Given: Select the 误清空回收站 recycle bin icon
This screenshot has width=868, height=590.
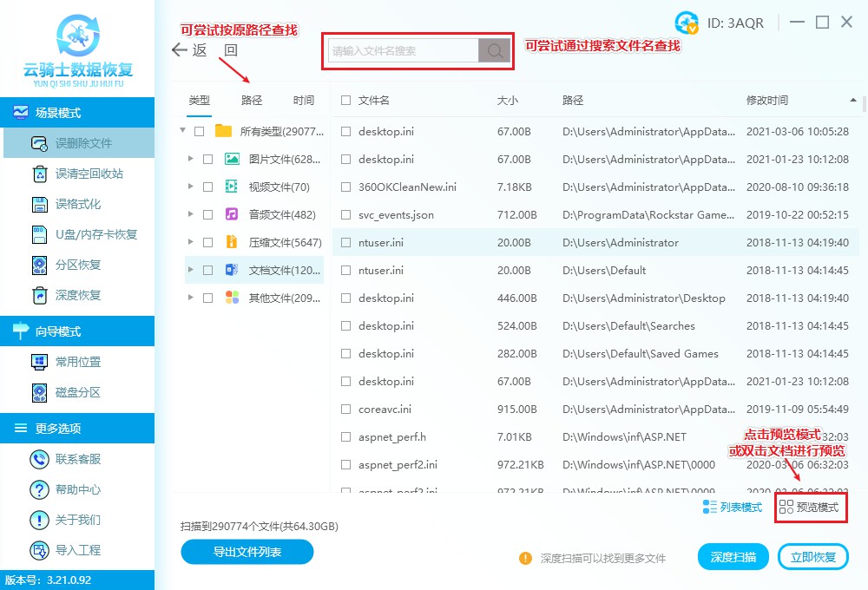Looking at the screenshot, I should click(40, 174).
